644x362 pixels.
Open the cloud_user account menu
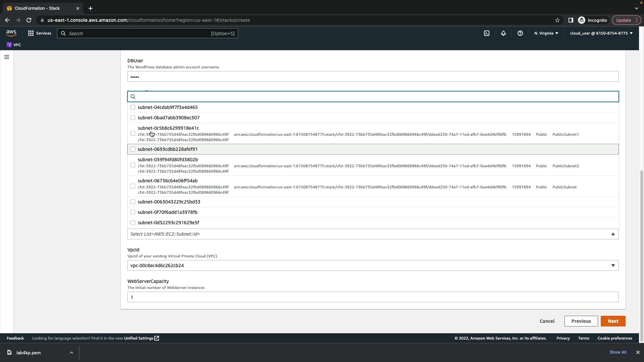click(x=601, y=33)
